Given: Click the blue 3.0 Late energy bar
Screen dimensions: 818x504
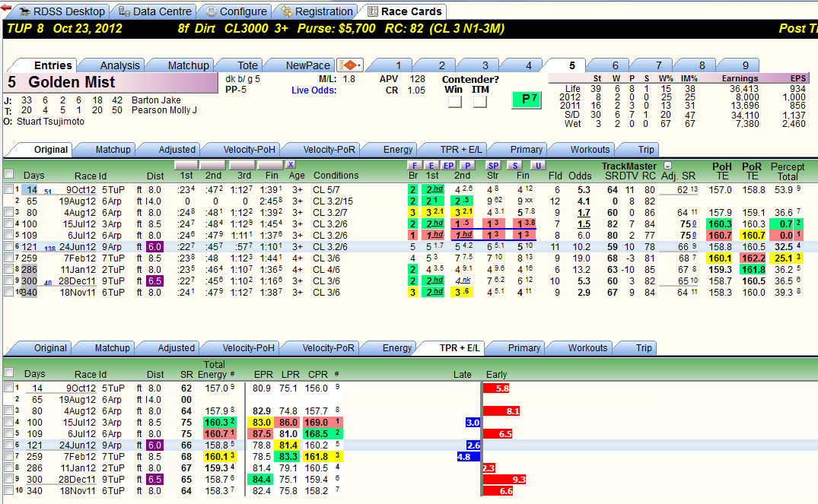Looking at the screenshot, I should 473,422.
